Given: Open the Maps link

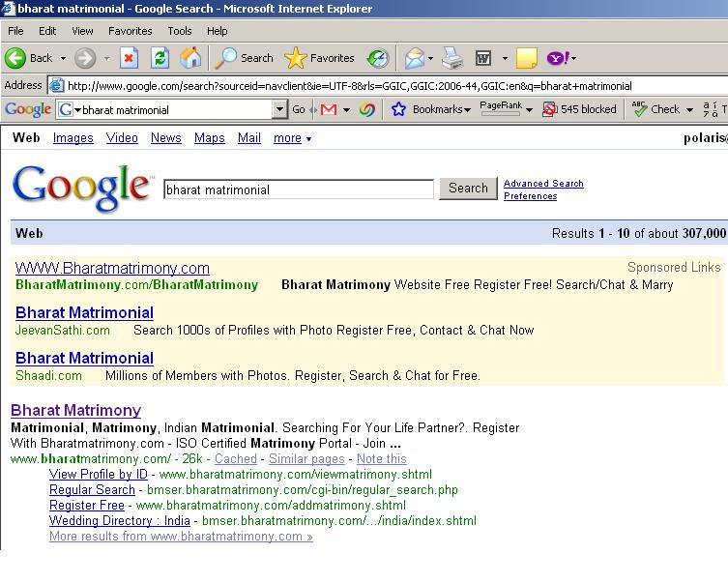Looking at the screenshot, I should (210, 138).
